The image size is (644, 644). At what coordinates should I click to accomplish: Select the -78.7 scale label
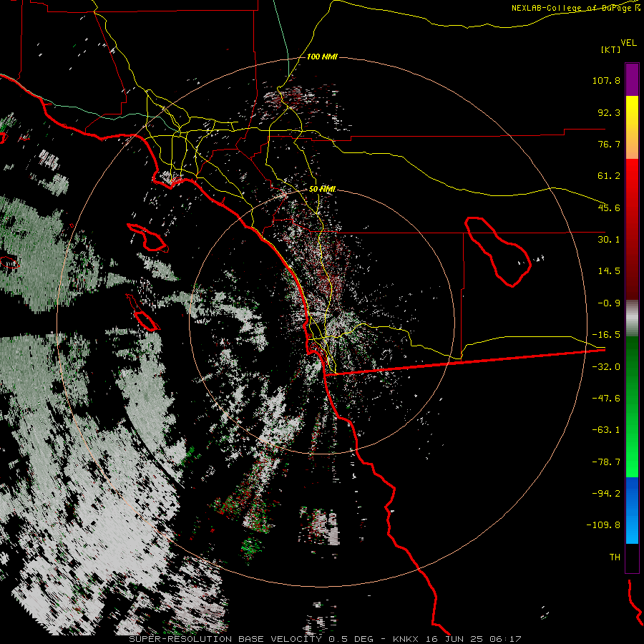pyautogui.click(x=606, y=462)
